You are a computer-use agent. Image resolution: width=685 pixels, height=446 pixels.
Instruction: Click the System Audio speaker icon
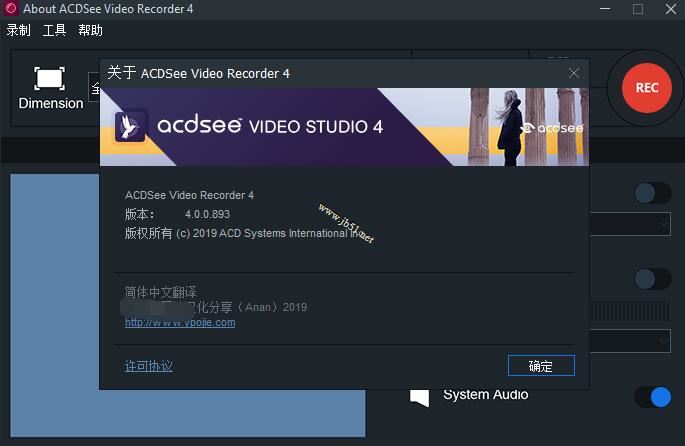[x=419, y=397]
